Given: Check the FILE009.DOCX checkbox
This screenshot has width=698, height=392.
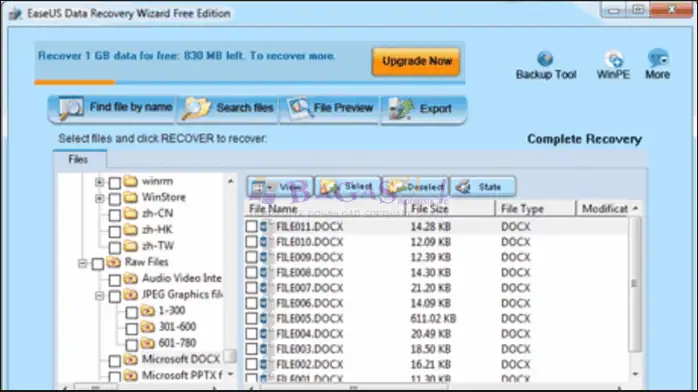Looking at the screenshot, I should point(252,257).
